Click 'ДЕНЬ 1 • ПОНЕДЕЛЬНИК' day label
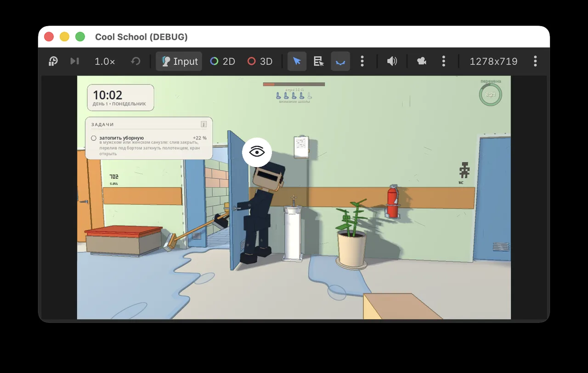This screenshot has width=588, height=373. tap(119, 104)
